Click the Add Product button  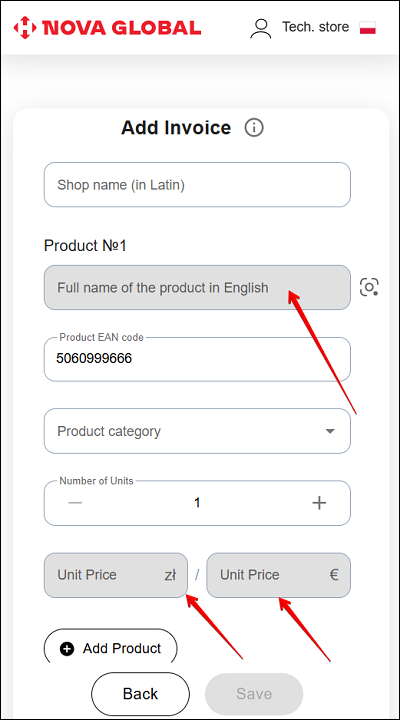[x=110, y=648]
